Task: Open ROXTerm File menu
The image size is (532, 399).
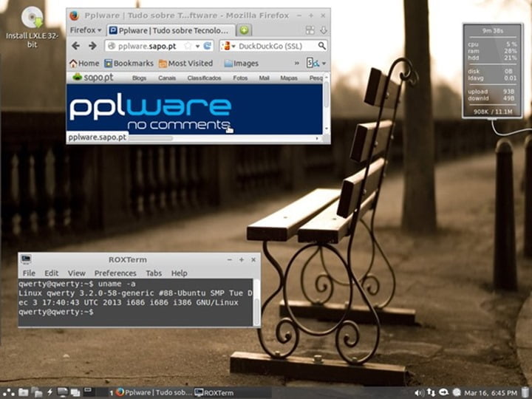Action: click(29, 273)
